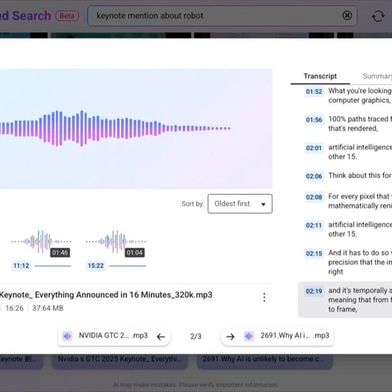Select transcript line 'And it has to do so'

click(360, 262)
